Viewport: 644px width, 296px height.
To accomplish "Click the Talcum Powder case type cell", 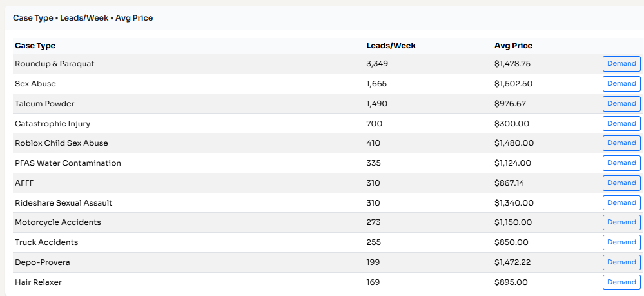I will pos(44,104).
